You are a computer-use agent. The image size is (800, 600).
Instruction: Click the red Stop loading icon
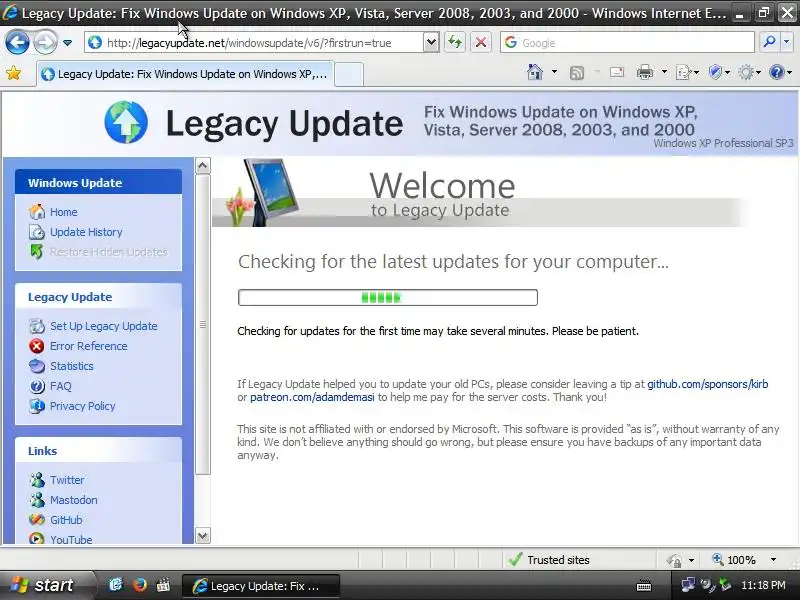click(x=481, y=43)
